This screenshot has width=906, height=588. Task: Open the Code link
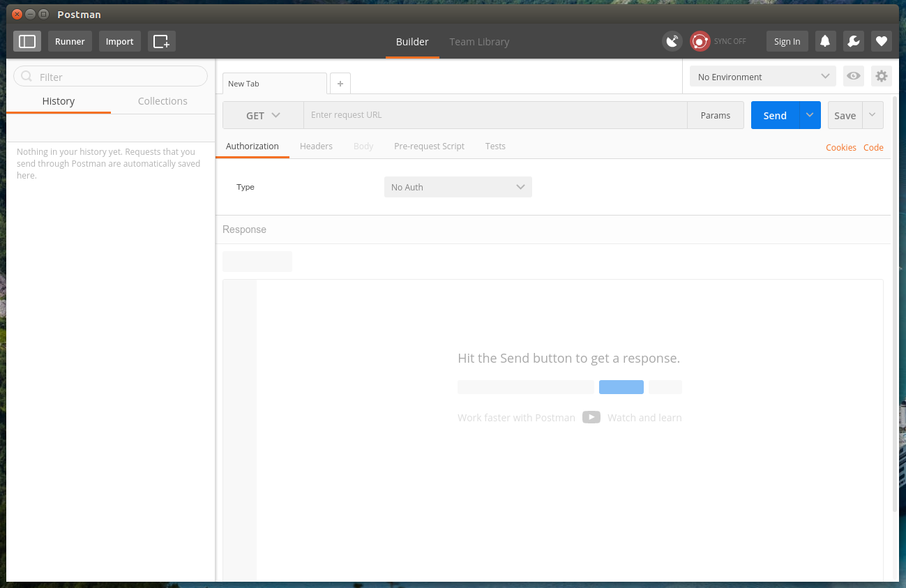(873, 147)
